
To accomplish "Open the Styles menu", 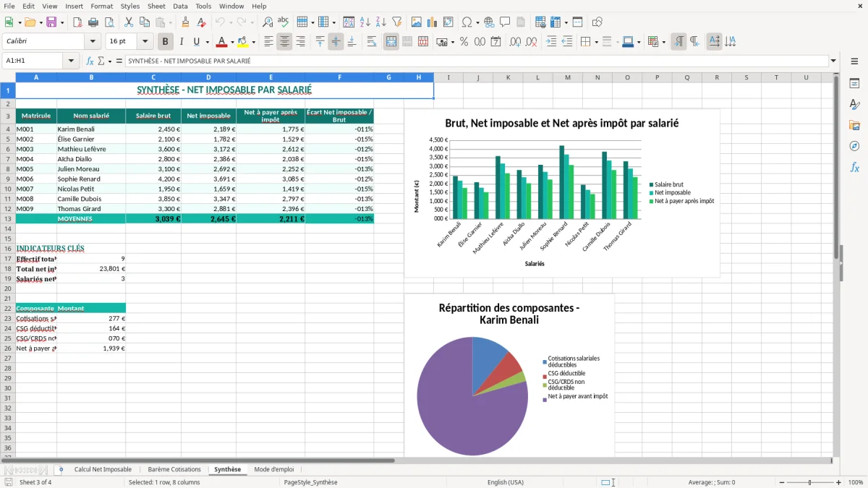I will coord(130,6).
